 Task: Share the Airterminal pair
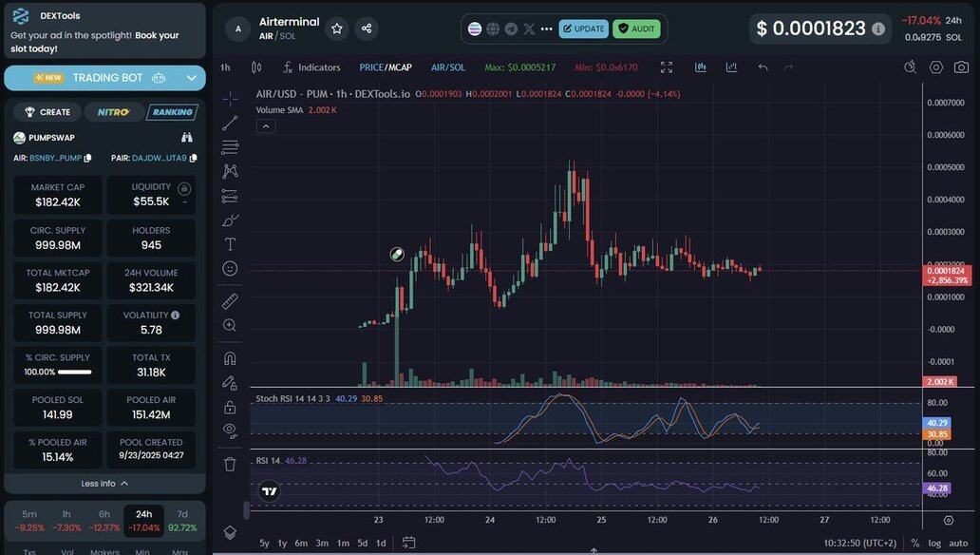[x=367, y=29]
